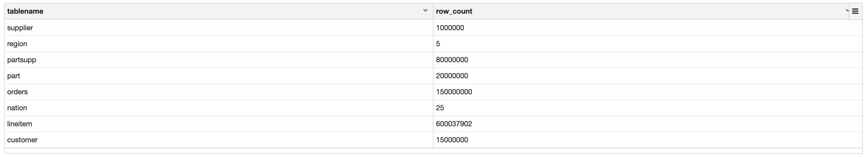Open the grid hamburger menu icon
The height and width of the screenshot is (157, 868).
tap(855, 11)
